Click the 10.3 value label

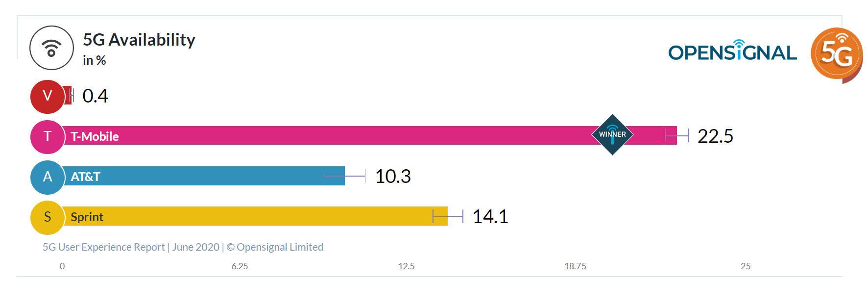click(393, 177)
